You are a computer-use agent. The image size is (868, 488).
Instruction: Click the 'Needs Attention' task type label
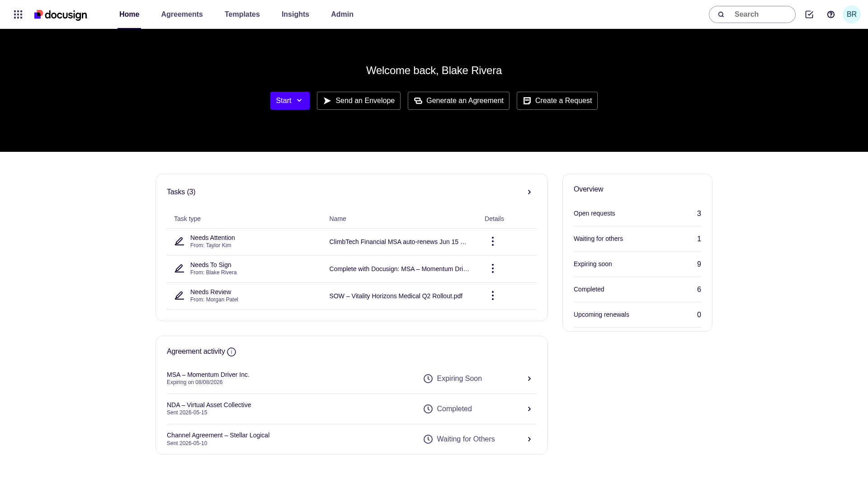212,238
